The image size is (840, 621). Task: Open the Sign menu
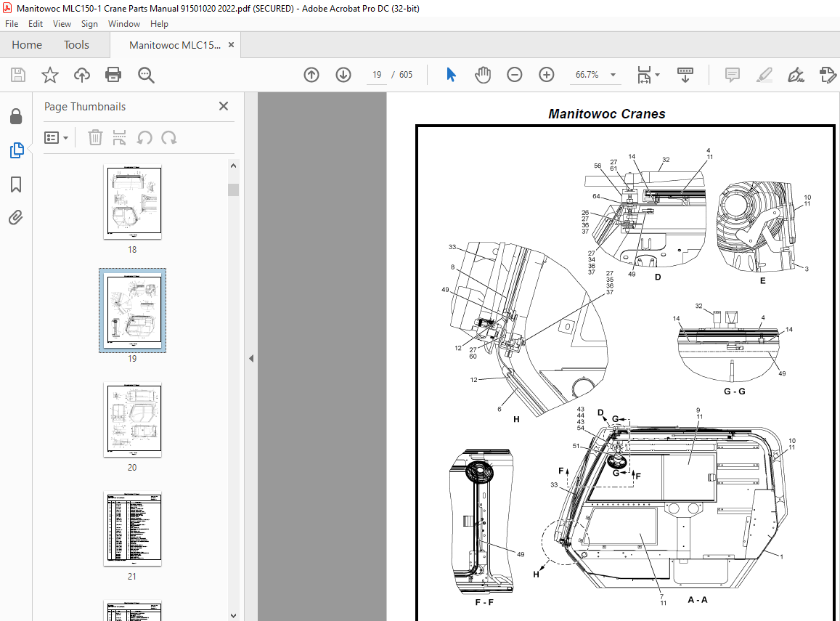[89, 23]
